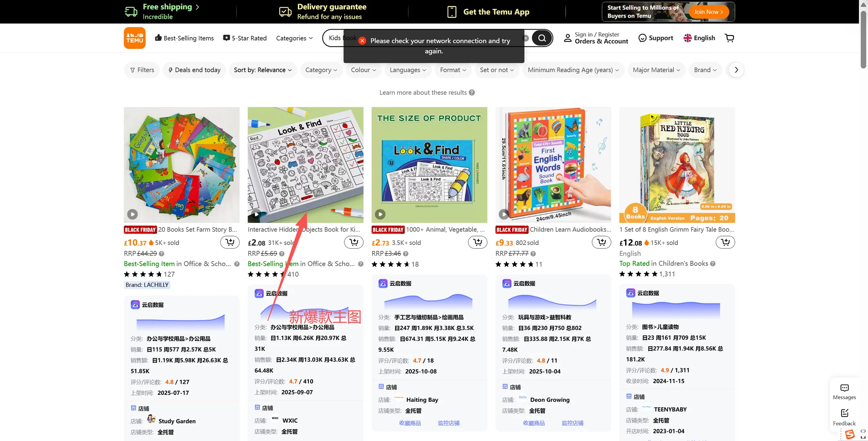Click 收藏商品 link under Haiting Bay
The height and width of the screenshot is (441, 868).
(410, 423)
